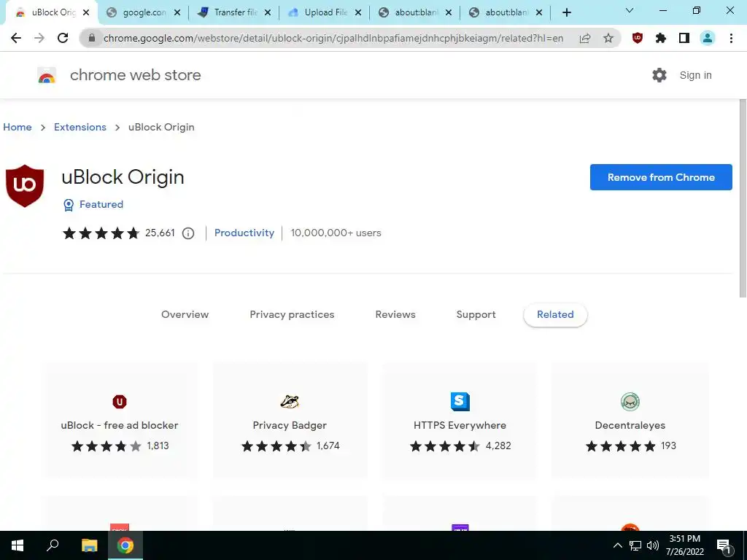
Task: Open the Privacy practices tab
Action: (292, 314)
